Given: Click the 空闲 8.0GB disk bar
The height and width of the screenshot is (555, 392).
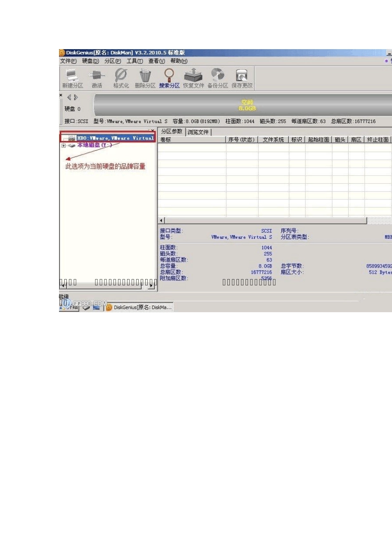Looking at the screenshot, I should pyautogui.click(x=243, y=105).
